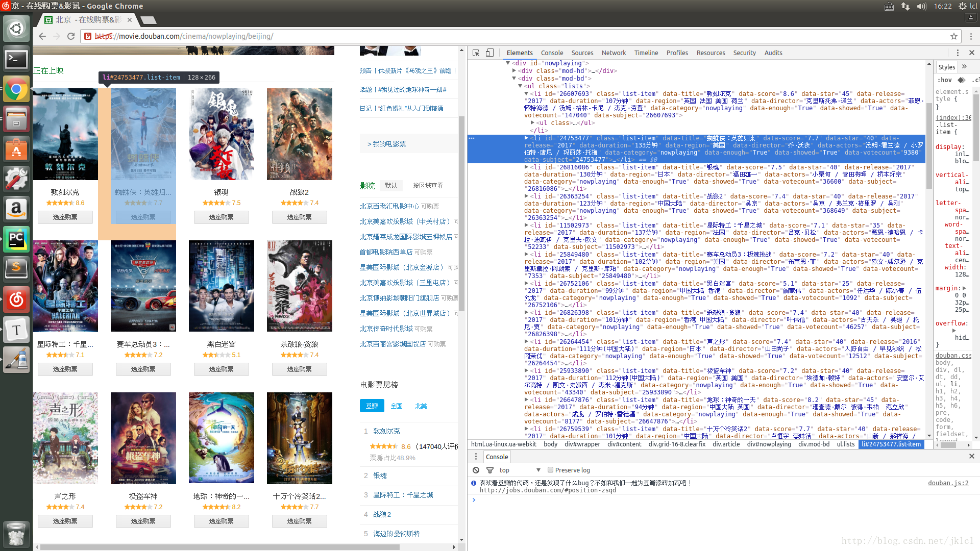The height and width of the screenshot is (551, 980).
Task: Click 选座购票 button under 银魂
Action: (x=222, y=217)
